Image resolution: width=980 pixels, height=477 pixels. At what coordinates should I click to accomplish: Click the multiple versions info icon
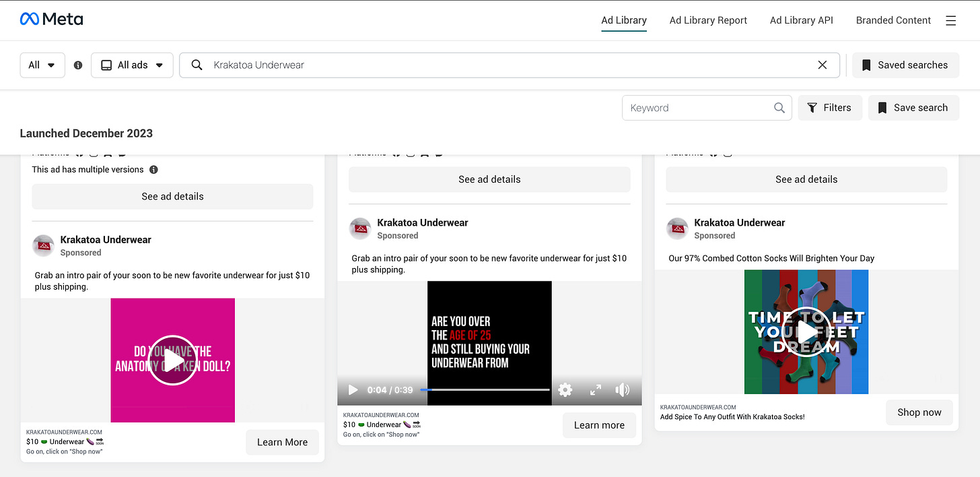tap(153, 170)
